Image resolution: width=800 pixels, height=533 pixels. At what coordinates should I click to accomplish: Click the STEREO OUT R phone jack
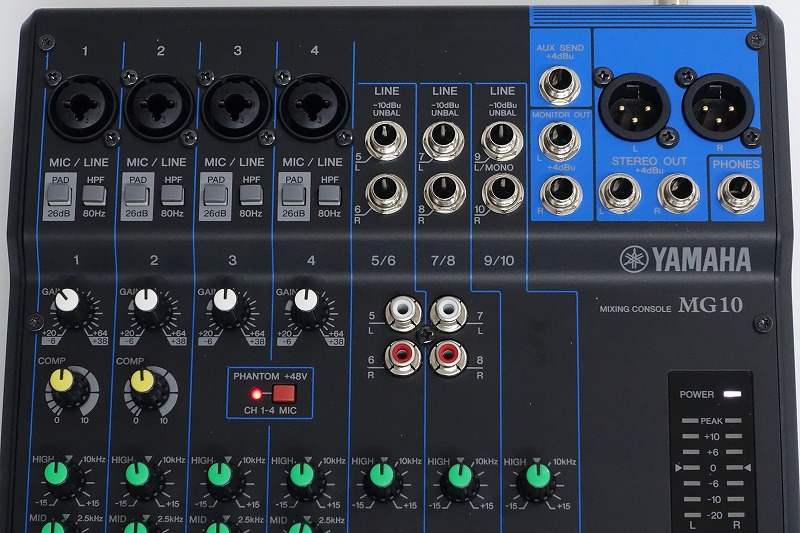[678, 193]
